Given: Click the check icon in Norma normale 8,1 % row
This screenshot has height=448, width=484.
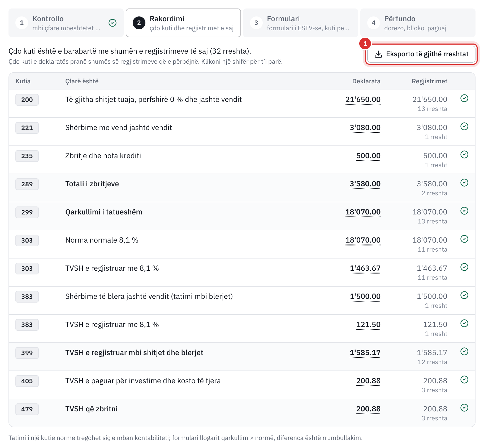Looking at the screenshot, I should coord(464,239).
